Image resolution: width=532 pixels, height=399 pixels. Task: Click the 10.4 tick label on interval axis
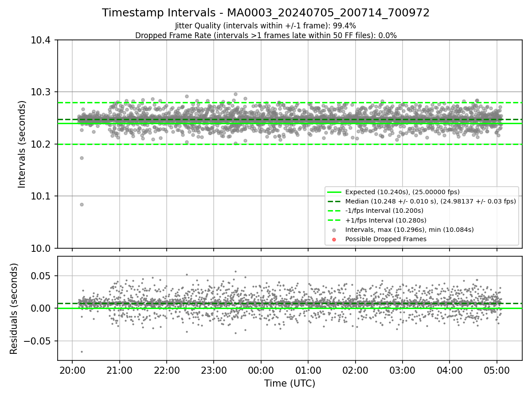[x=42, y=40]
